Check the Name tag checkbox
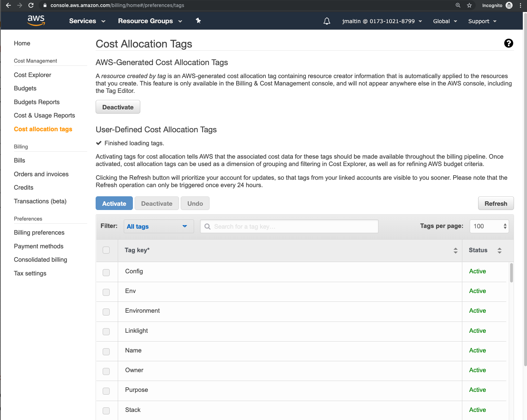The width and height of the screenshot is (527, 420). [106, 352]
